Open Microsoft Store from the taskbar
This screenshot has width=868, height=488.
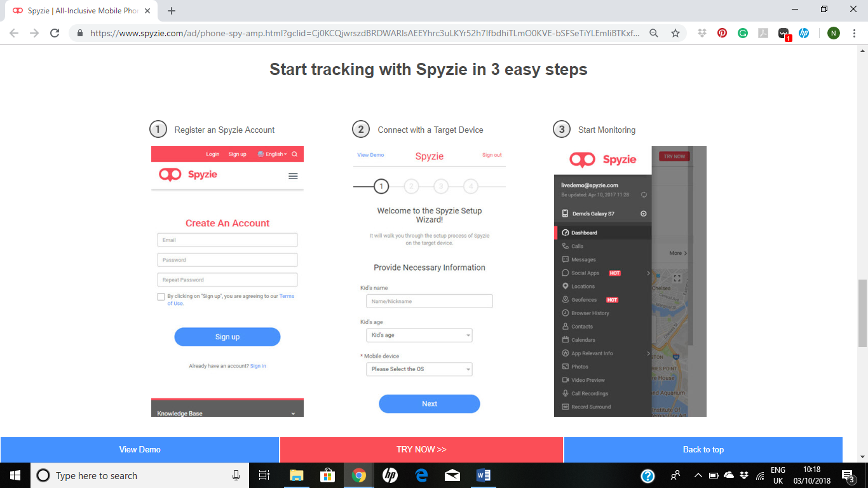pos(328,475)
